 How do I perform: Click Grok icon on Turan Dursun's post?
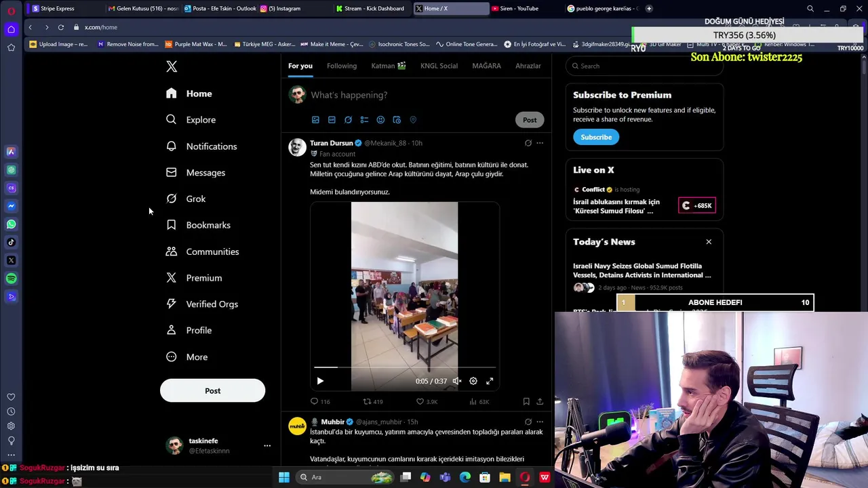click(528, 143)
